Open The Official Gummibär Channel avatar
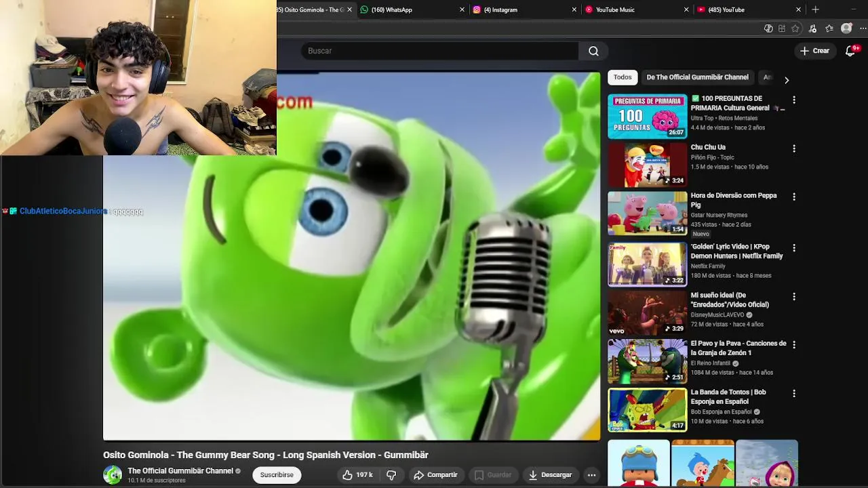 (113, 475)
